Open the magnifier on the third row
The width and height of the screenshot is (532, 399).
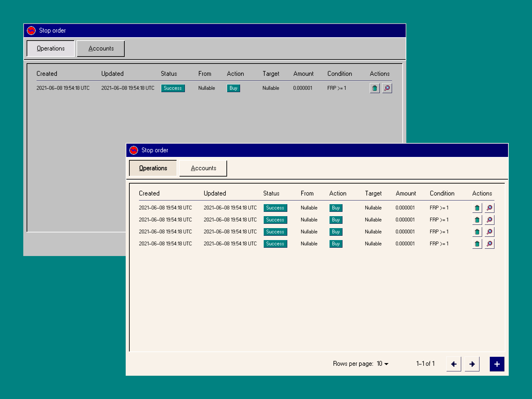[x=489, y=232]
